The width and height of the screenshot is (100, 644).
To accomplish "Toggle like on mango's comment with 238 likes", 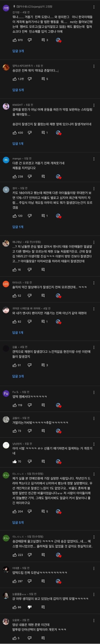I will 15,176.
